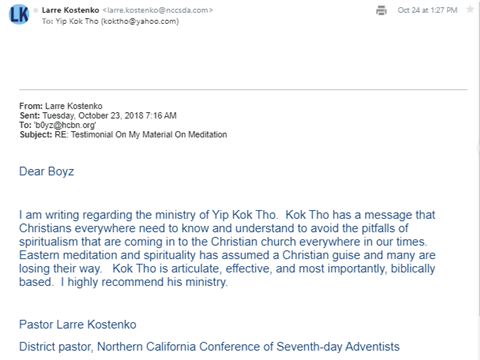Click the From: Larre Kostenko header line
This screenshot has width=480, height=360.
pyautogui.click(x=61, y=106)
